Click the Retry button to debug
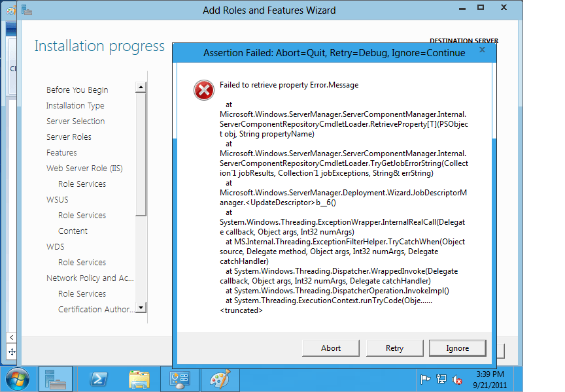The height and width of the screenshot is (392, 565). [x=394, y=348]
